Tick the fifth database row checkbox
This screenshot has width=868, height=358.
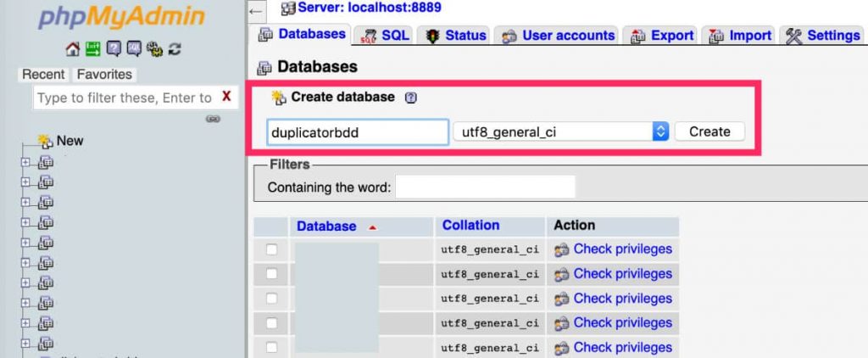[x=271, y=347]
